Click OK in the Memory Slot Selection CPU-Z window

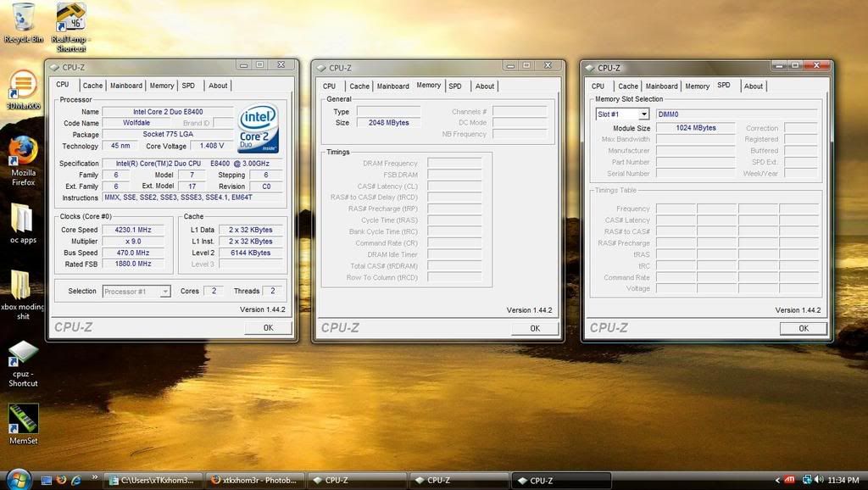[x=804, y=328]
